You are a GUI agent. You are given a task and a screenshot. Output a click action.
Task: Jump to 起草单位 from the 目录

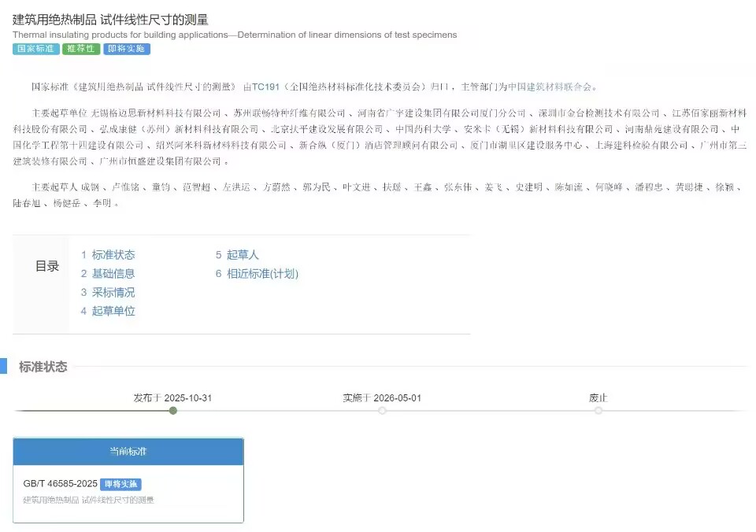(x=113, y=311)
